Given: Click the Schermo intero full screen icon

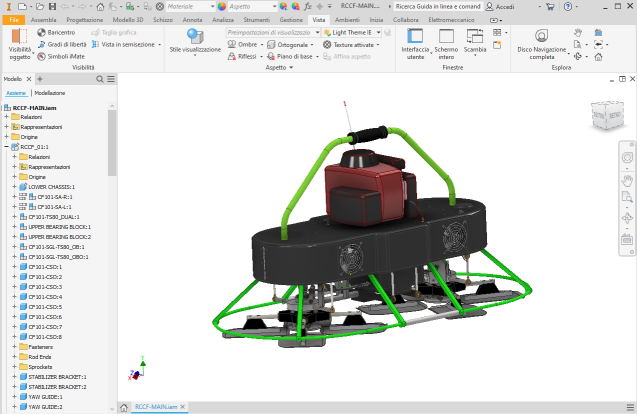Looking at the screenshot, I should pyautogui.click(x=446, y=36).
